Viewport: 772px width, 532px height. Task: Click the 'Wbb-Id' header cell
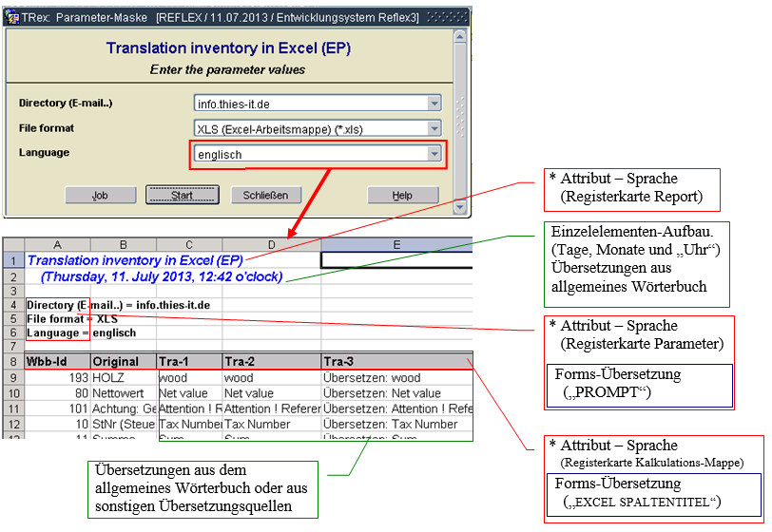(x=57, y=361)
